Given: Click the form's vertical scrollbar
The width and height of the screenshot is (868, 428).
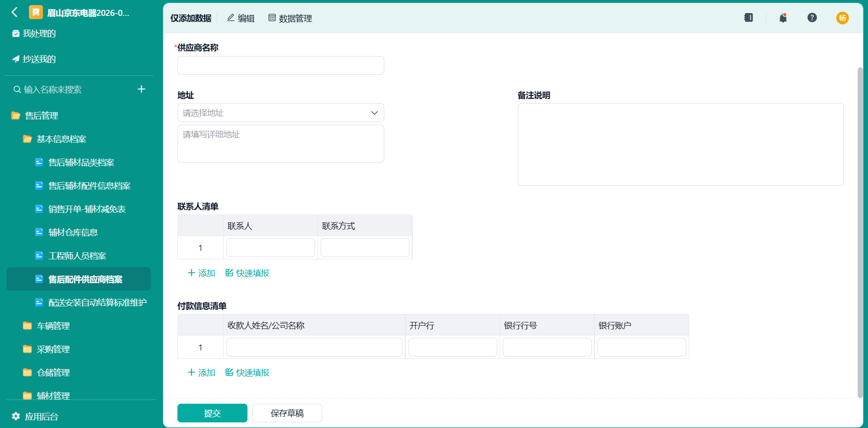Looking at the screenshot, I should (860, 233).
